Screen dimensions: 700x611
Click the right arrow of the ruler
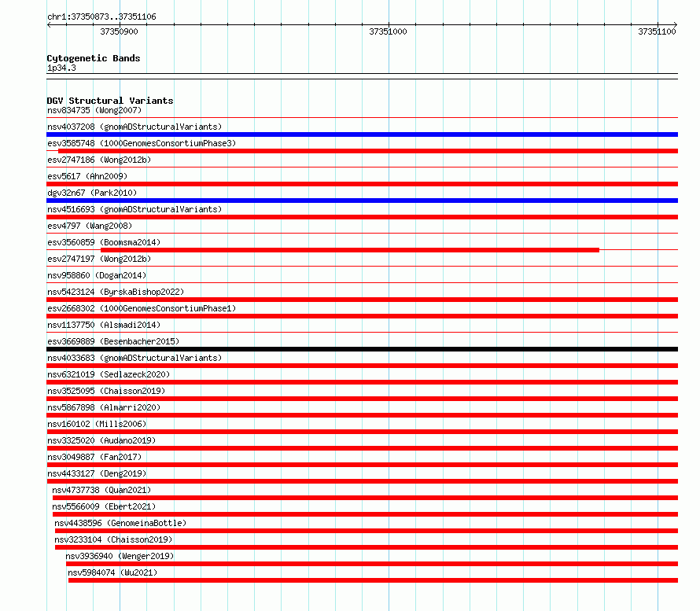pos(676,25)
